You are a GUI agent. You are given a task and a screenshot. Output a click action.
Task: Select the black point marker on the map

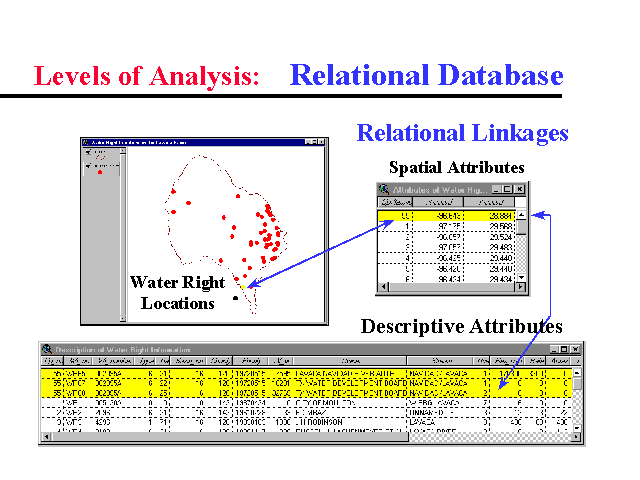pyautogui.click(x=235, y=298)
